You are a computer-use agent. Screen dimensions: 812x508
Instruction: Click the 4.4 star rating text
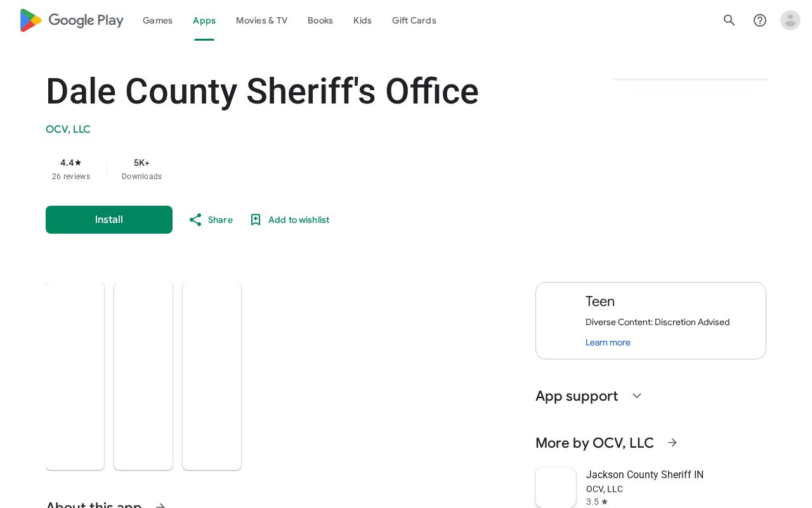71,163
